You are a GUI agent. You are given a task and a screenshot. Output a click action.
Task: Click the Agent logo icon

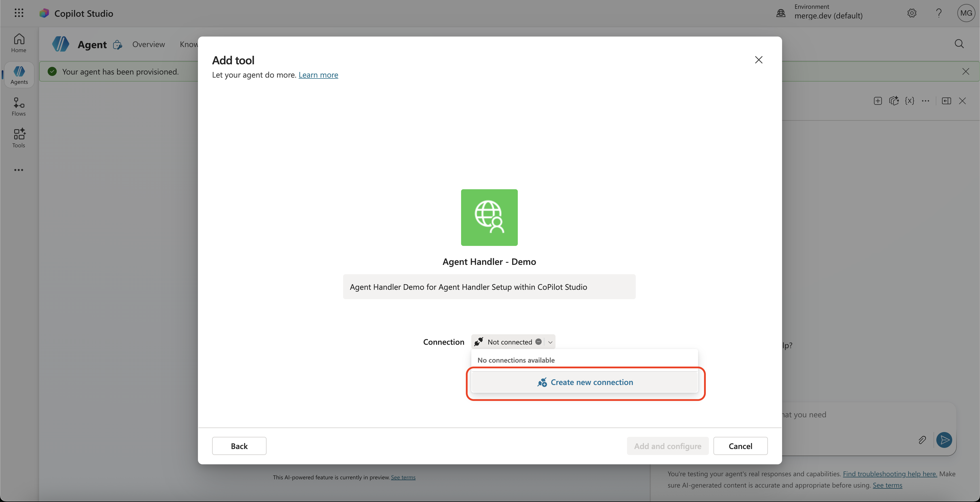point(60,44)
